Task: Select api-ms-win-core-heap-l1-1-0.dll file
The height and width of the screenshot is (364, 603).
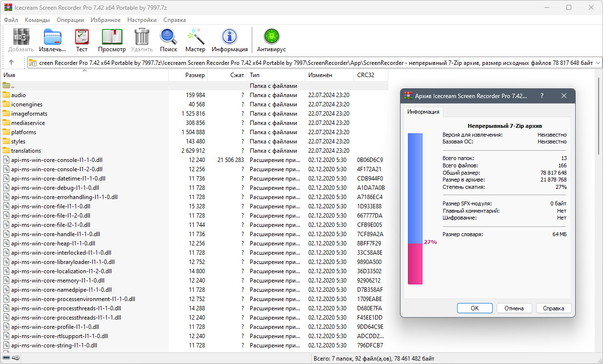Action: (53, 243)
